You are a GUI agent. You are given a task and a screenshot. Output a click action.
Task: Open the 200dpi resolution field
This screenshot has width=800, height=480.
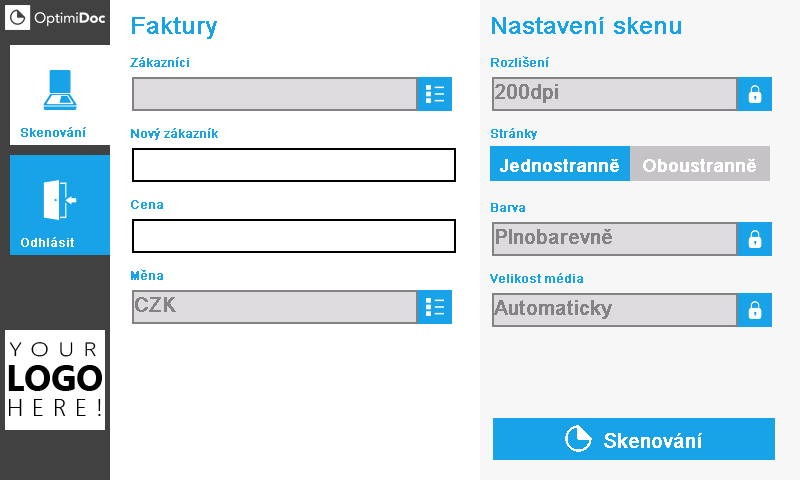pyautogui.click(x=615, y=94)
